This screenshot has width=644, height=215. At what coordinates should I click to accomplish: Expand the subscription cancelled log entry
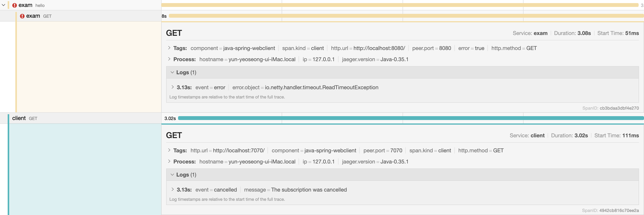tap(173, 189)
